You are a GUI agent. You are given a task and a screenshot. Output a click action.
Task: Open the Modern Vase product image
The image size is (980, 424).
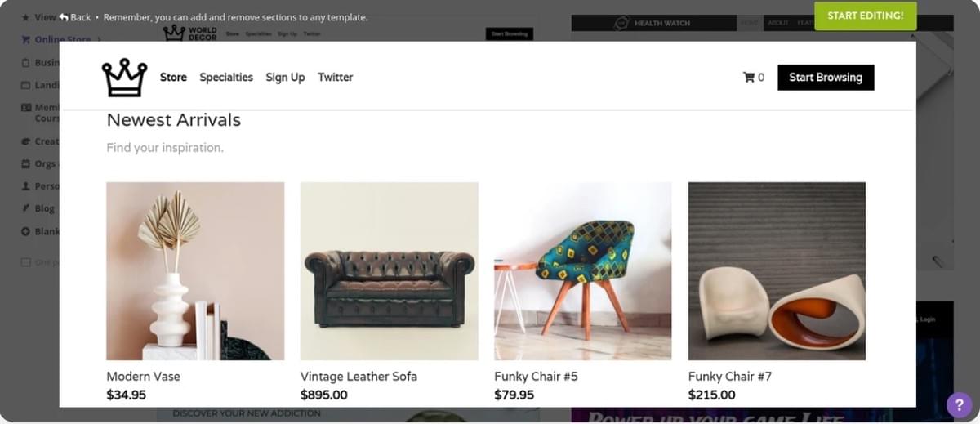(195, 270)
